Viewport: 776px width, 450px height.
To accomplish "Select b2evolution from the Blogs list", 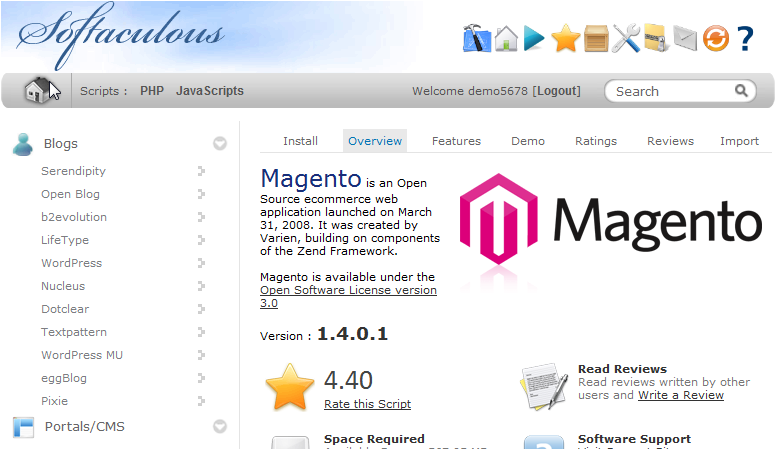I will tap(74, 217).
